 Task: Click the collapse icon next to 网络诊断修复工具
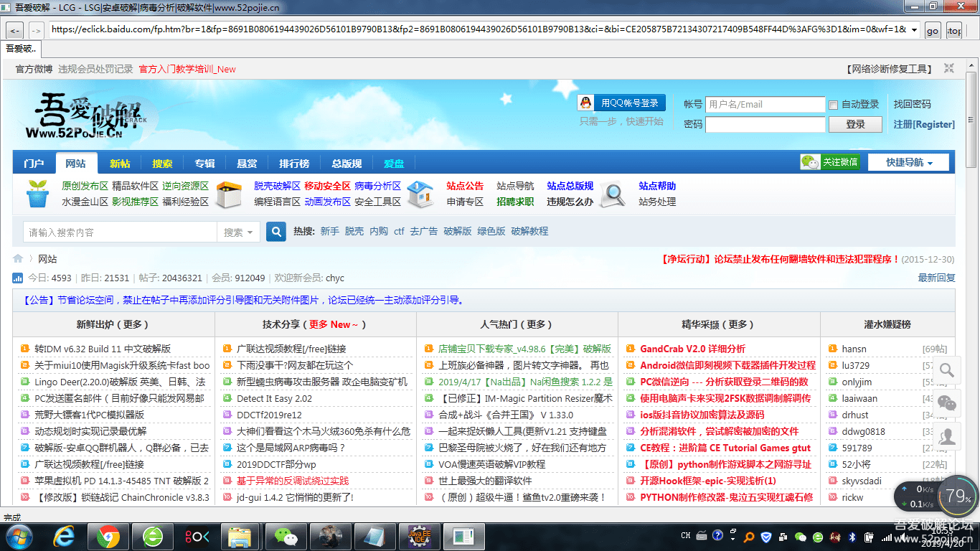949,68
